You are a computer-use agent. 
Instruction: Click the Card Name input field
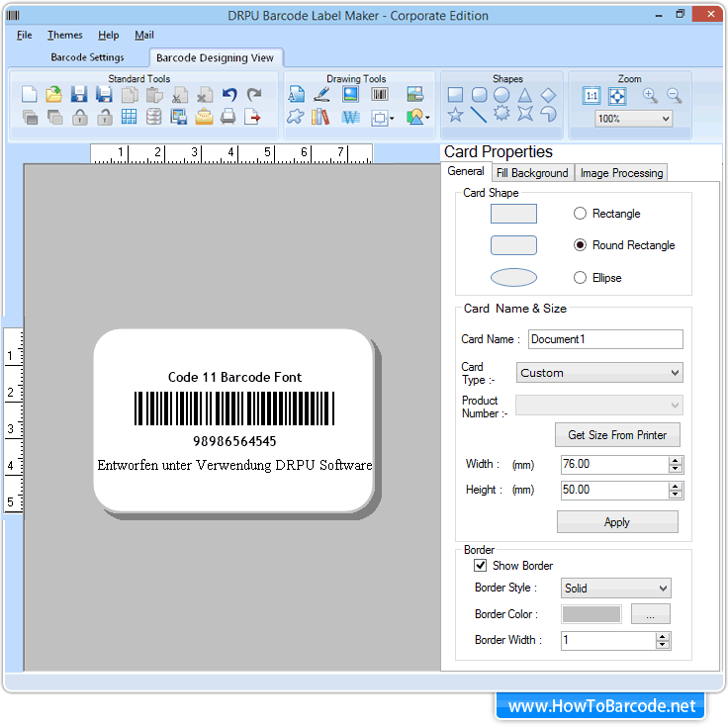[x=605, y=339]
